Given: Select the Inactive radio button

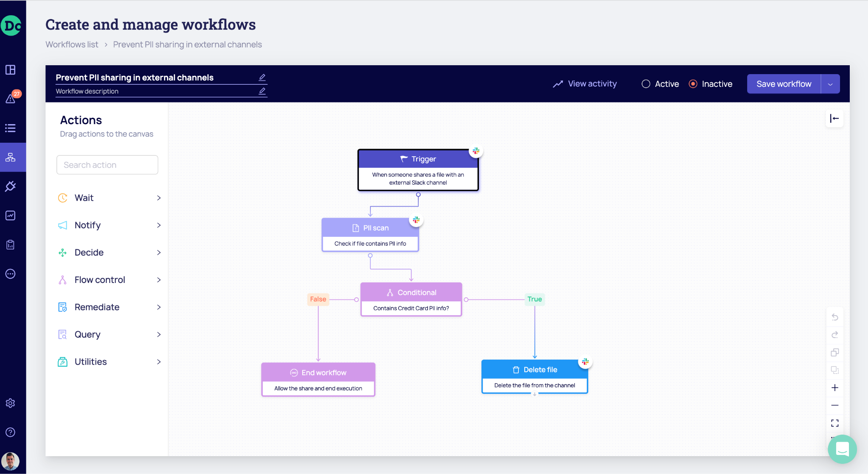Looking at the screenshot, I should [x=693, y=84].
